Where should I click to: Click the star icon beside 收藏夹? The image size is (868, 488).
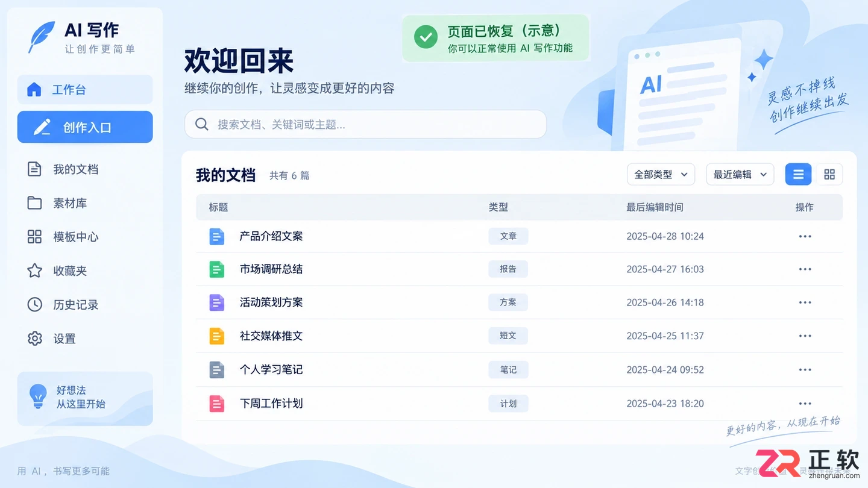(x=34, y=271)
